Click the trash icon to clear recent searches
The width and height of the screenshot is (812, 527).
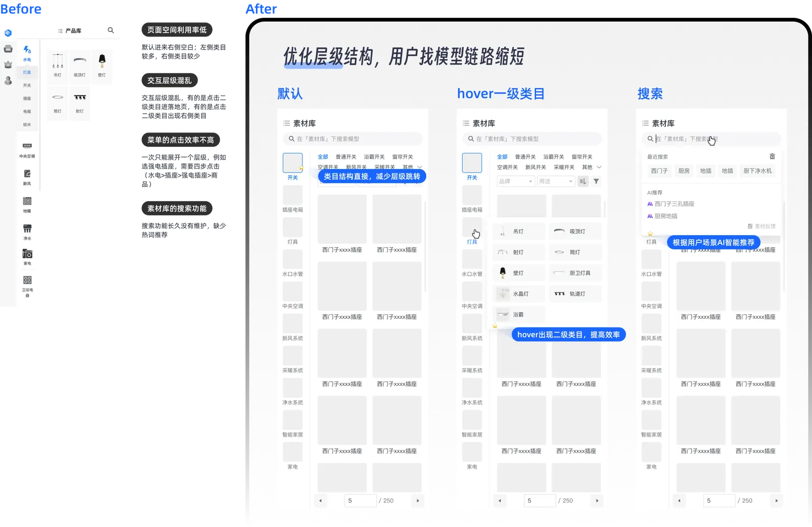click(x=772, y=156)
